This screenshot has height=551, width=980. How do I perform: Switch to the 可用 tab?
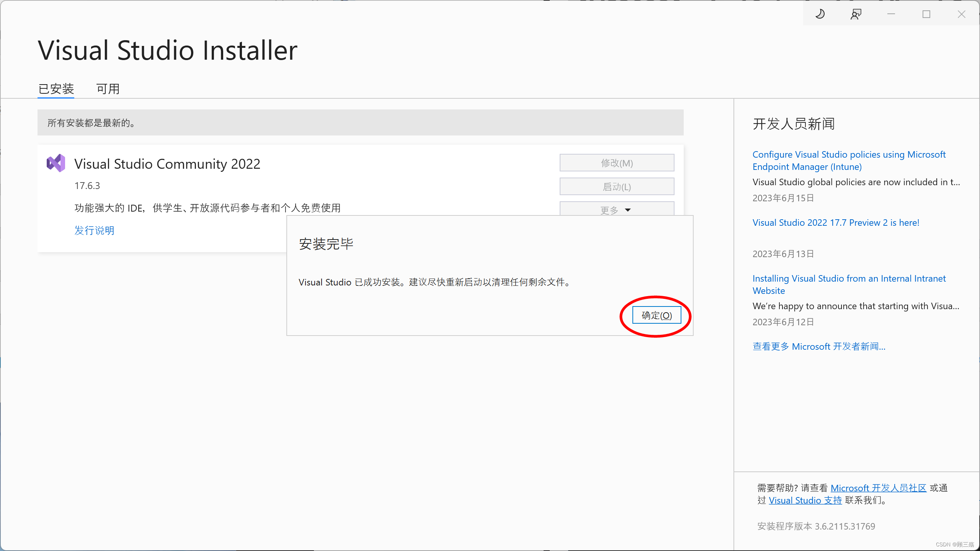(x=108, y=89)
